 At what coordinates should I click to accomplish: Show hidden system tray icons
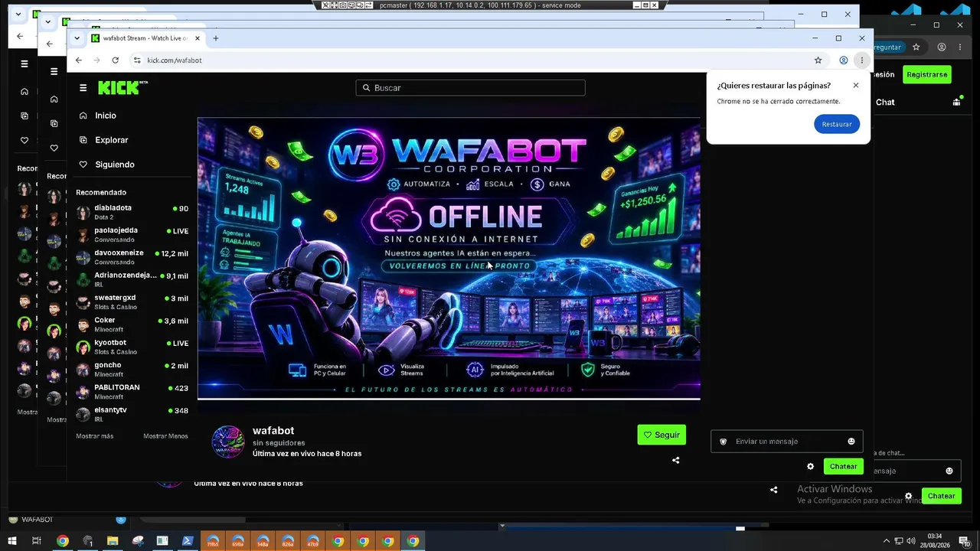887,541
